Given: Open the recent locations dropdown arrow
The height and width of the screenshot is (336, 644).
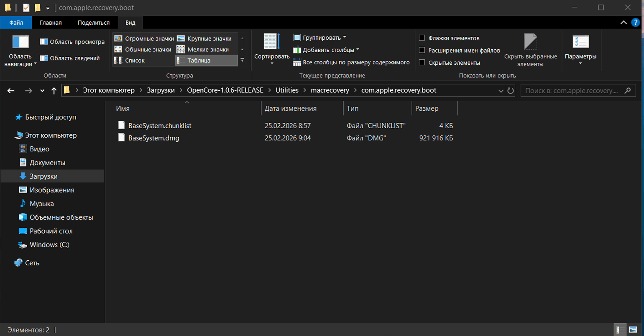Looking at the screenshot, I should click(42, 91).
